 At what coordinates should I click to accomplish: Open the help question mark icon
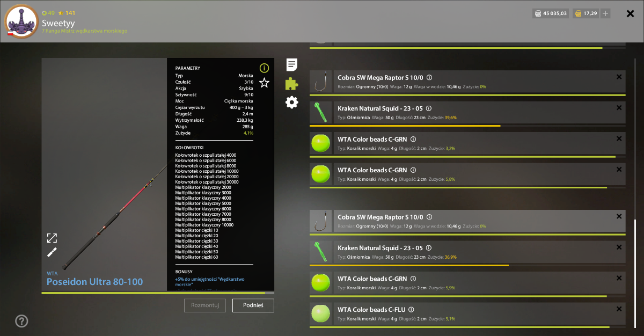(x=21, y=321)
